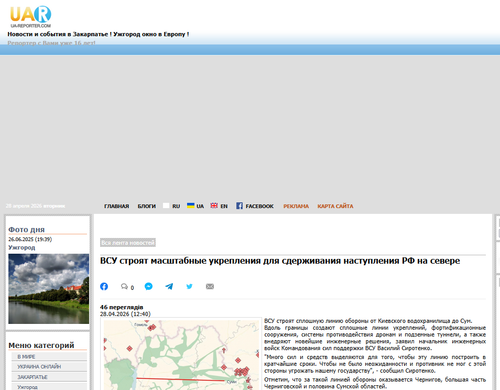Click the 'Фото дня' heading
Screen dimensions: 500x390
[x=26, y=229]
